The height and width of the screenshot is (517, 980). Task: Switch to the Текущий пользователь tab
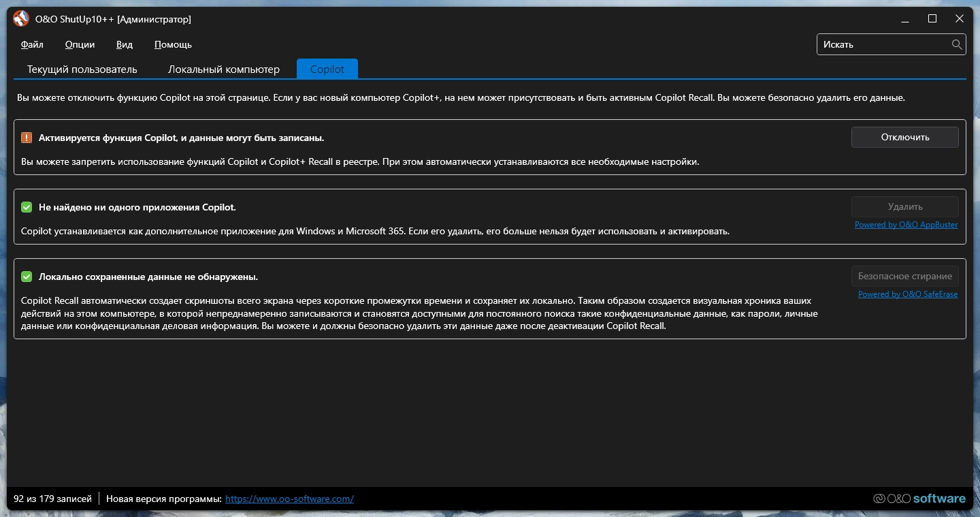click(x=82, y=69)
